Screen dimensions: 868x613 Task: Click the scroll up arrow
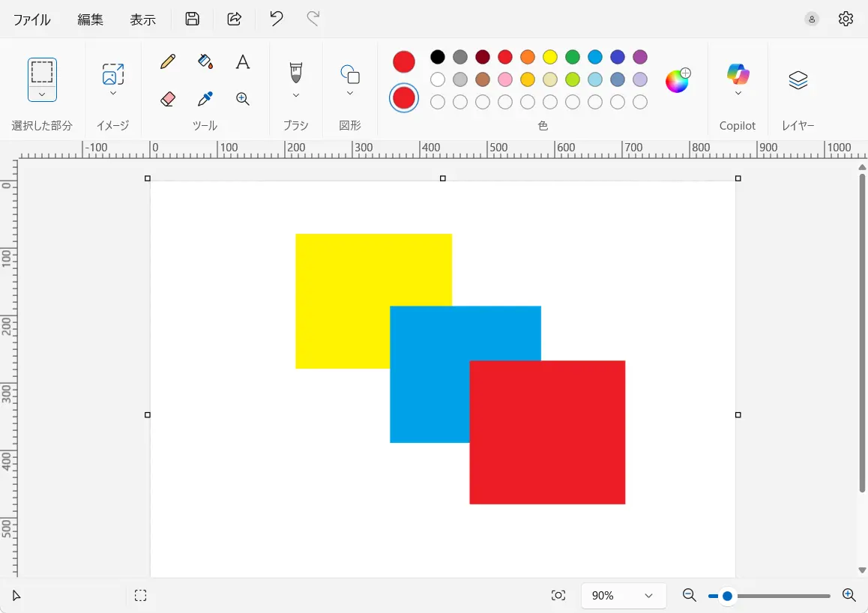click(862, 167)
